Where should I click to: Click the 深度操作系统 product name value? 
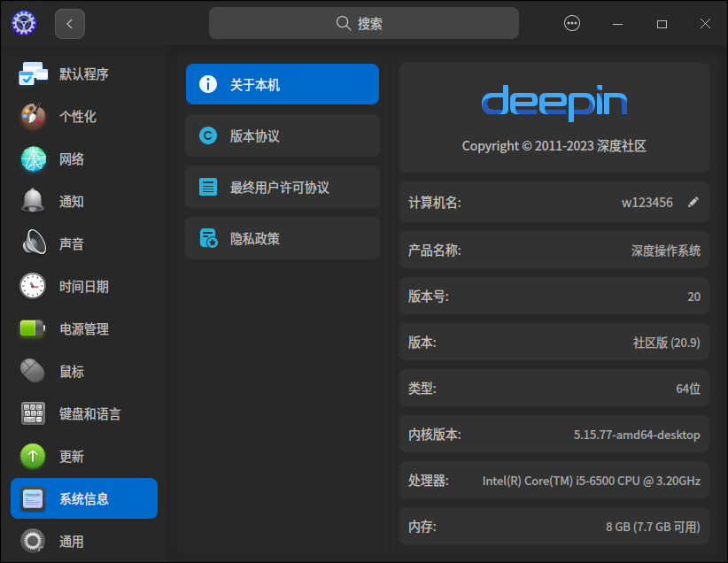point(666,251)
